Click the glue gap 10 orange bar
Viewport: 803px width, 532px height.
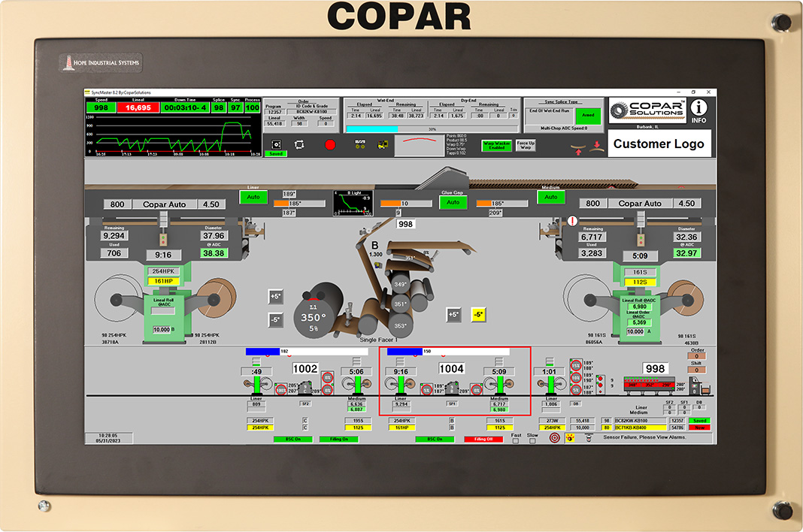[x=405, y=204]
